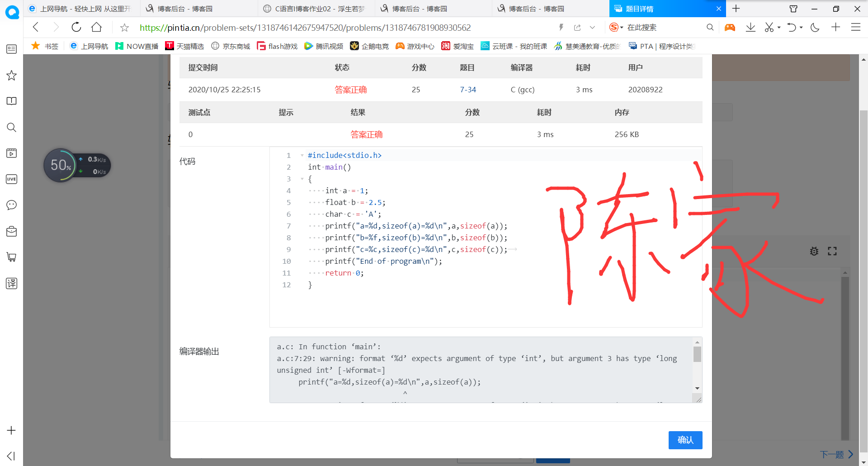
Task: Open 腾讯视频 bookmark
Action: (x=324, y=46)
